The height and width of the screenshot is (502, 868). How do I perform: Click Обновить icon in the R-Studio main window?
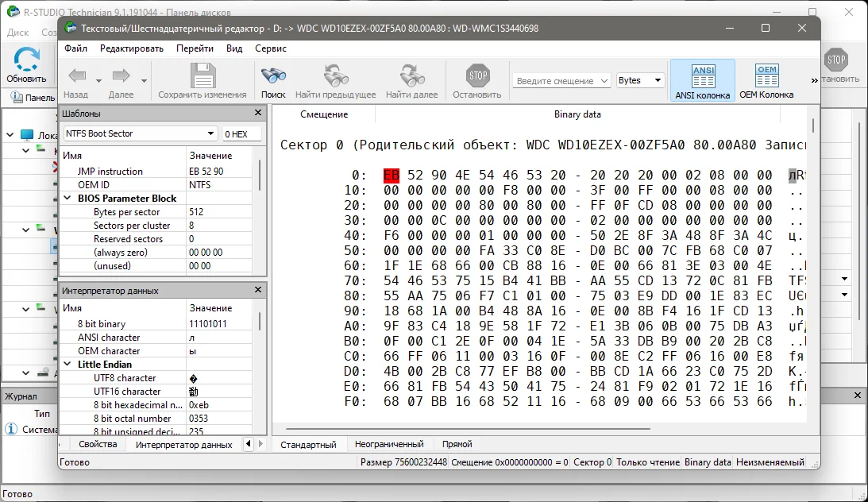26,60
